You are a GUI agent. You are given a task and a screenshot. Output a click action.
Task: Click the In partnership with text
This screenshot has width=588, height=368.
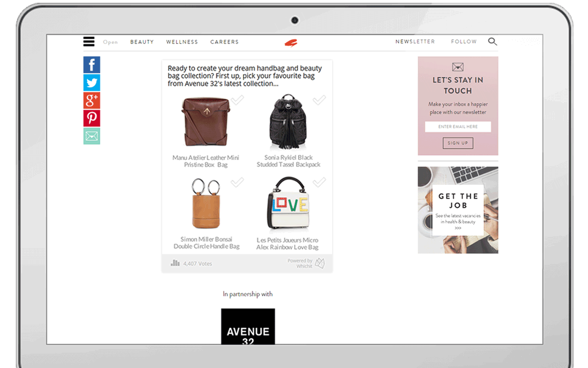click(x=248, y=294)
